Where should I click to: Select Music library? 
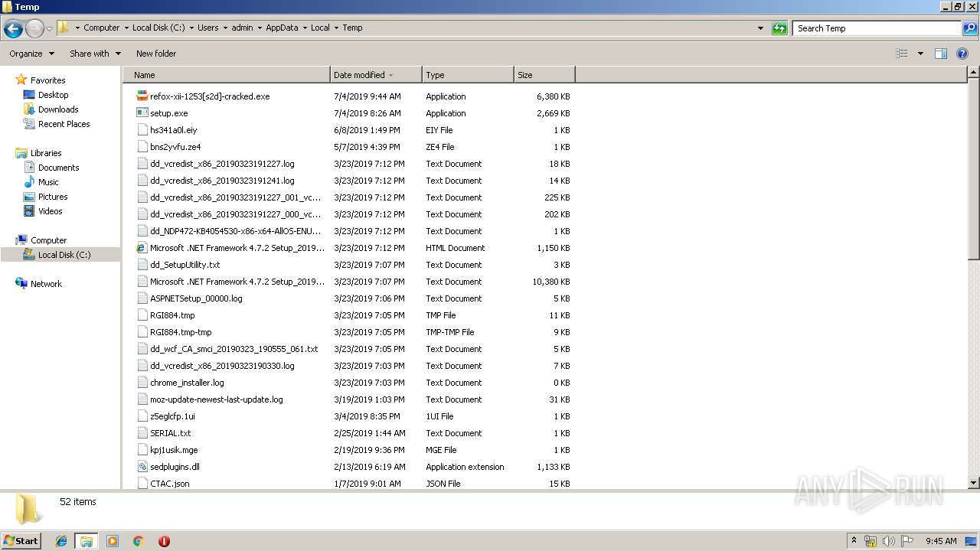pos(48,182)
